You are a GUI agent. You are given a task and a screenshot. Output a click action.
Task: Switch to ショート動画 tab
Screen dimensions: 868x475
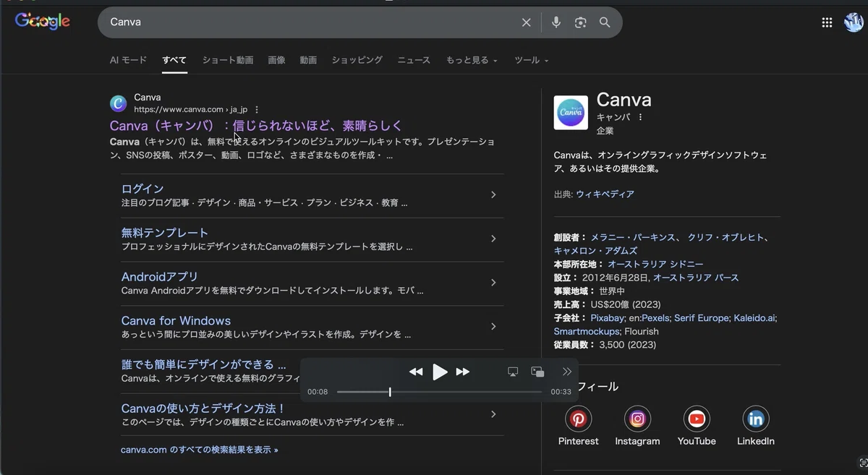[228, 60]
